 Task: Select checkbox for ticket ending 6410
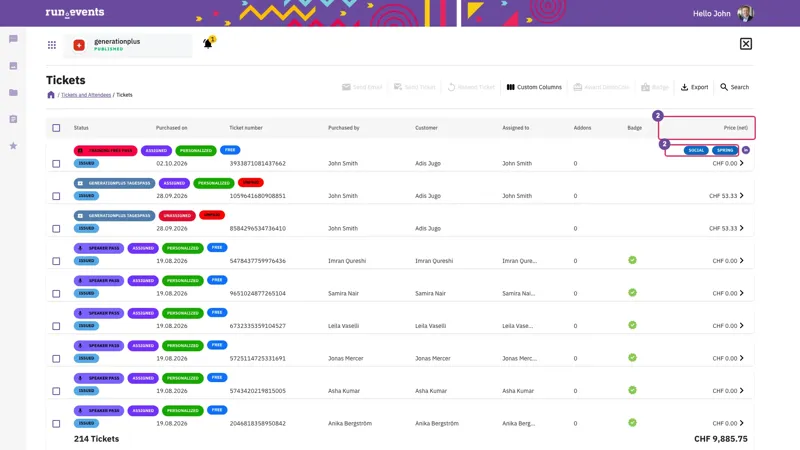click(56, 229)
